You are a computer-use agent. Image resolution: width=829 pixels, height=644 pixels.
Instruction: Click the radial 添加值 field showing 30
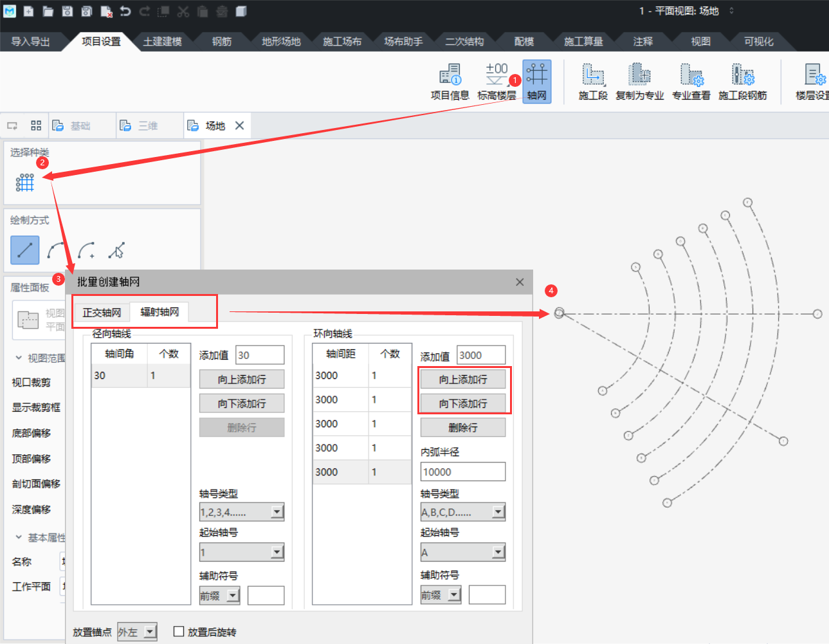coord(260,355)
